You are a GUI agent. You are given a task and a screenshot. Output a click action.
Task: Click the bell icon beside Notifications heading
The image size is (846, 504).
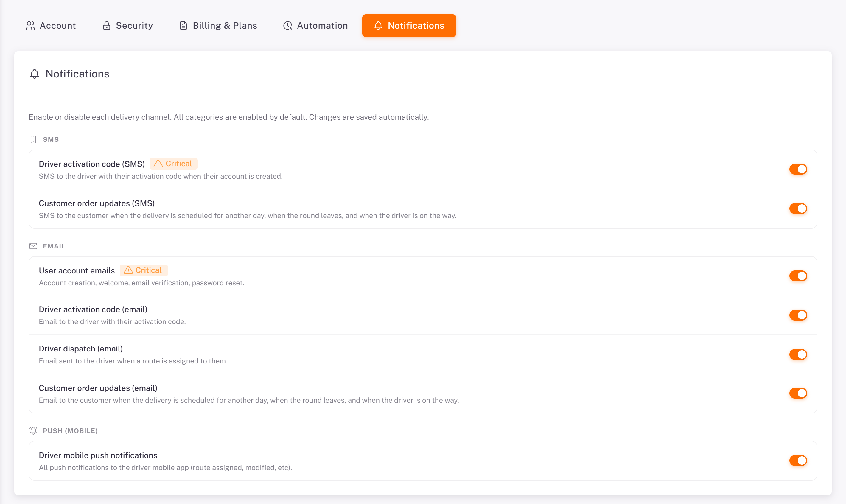(x=34, y=74)
